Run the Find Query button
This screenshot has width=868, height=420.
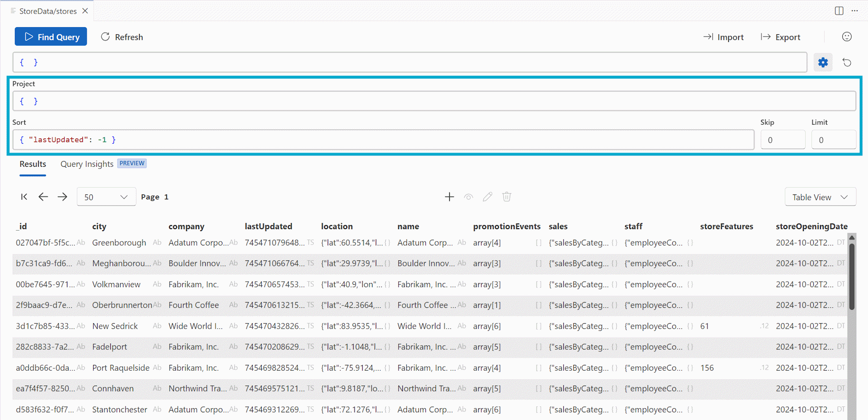51,37
